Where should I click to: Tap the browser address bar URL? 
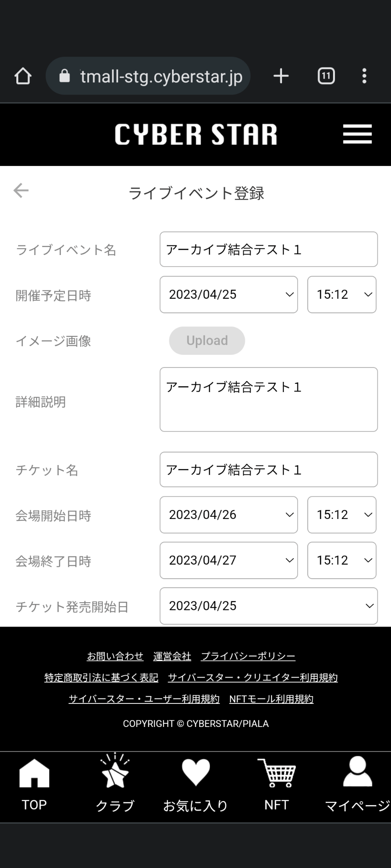[x=161, y=76]
